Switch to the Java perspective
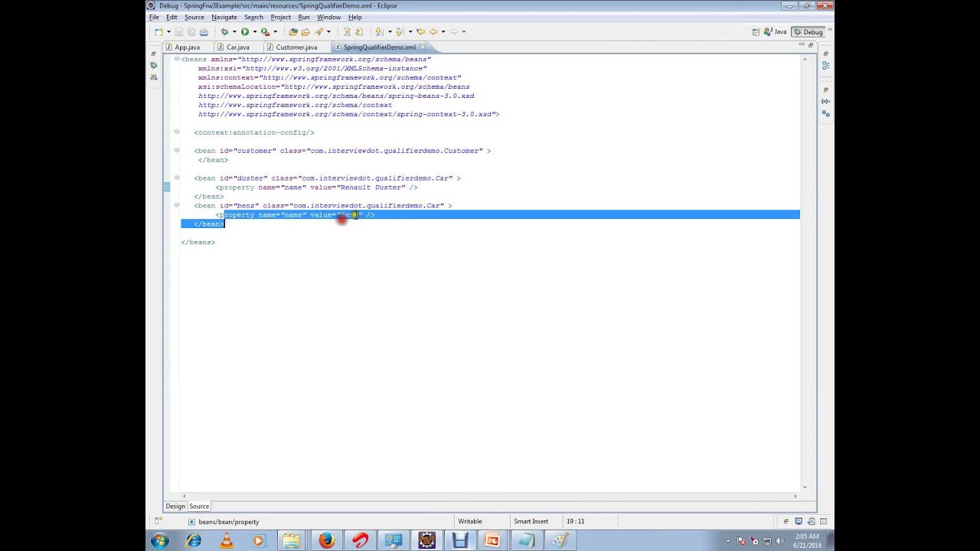980x551 pixels. (x=775, y=32)
